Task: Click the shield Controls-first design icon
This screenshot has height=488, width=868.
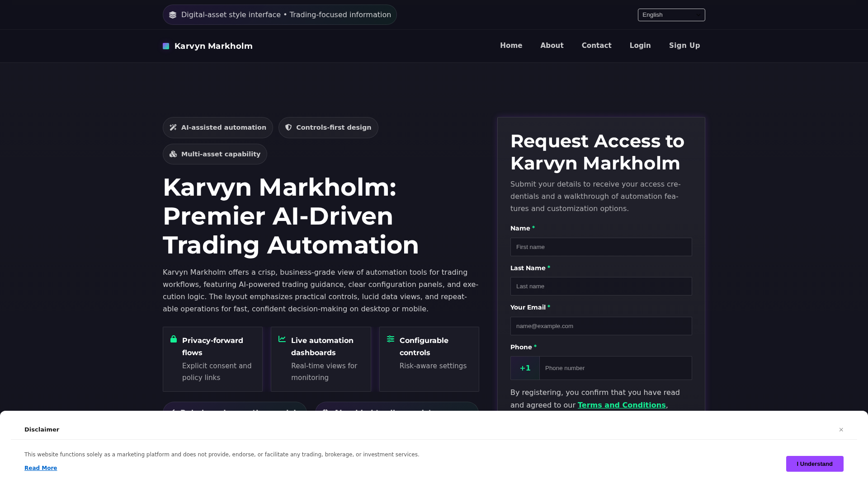Action: (x=288, y=127)
